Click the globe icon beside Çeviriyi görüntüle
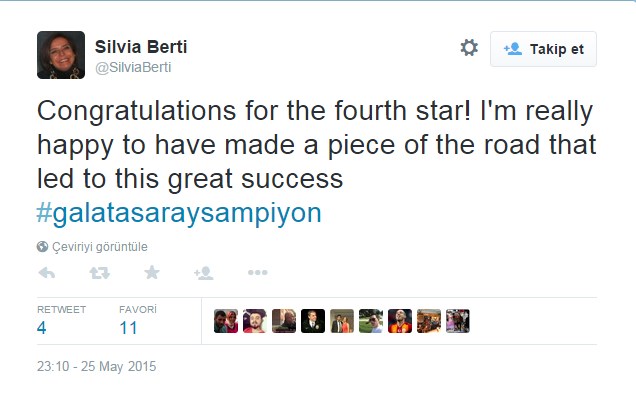Viewport: 636px width, 405px height. click(x=42, y=246)
